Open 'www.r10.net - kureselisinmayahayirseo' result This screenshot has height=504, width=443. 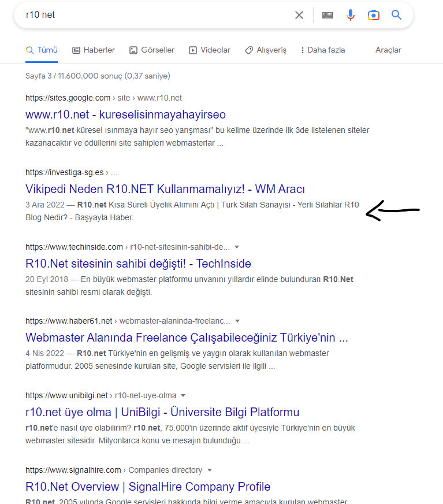pos(125,114)
